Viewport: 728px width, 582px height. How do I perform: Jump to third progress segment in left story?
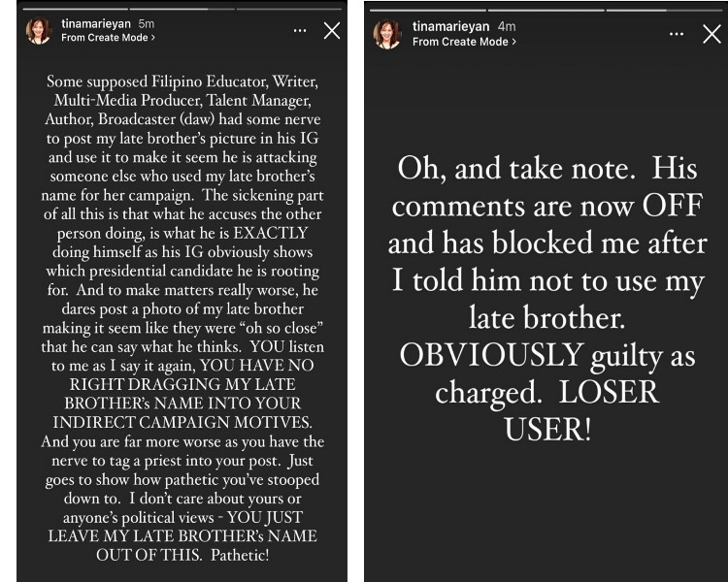coord(289,9)
